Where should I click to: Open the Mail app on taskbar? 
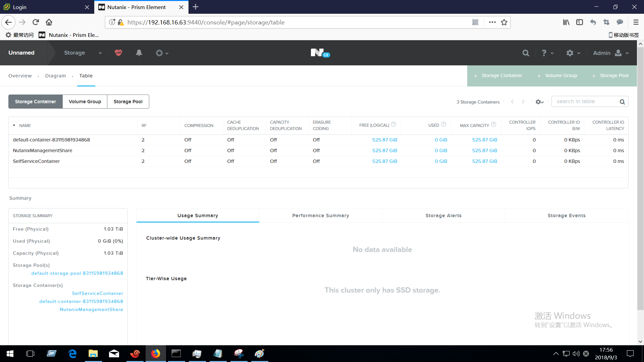click(114, 354)
